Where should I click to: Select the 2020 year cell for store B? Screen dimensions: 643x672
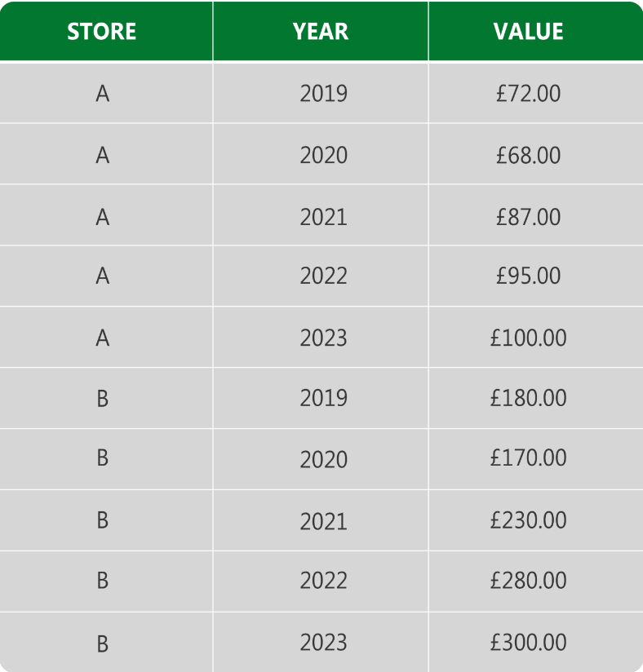[323, 458]
